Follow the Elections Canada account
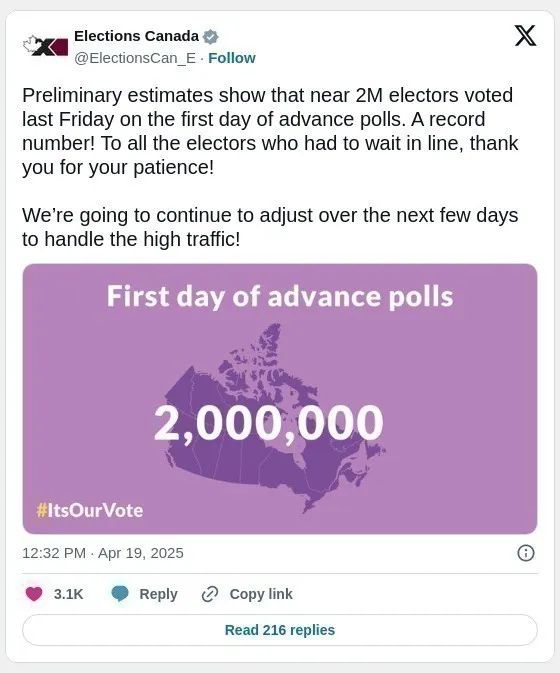The width and height of the screenshot is (560, 673). pos(232,58)
